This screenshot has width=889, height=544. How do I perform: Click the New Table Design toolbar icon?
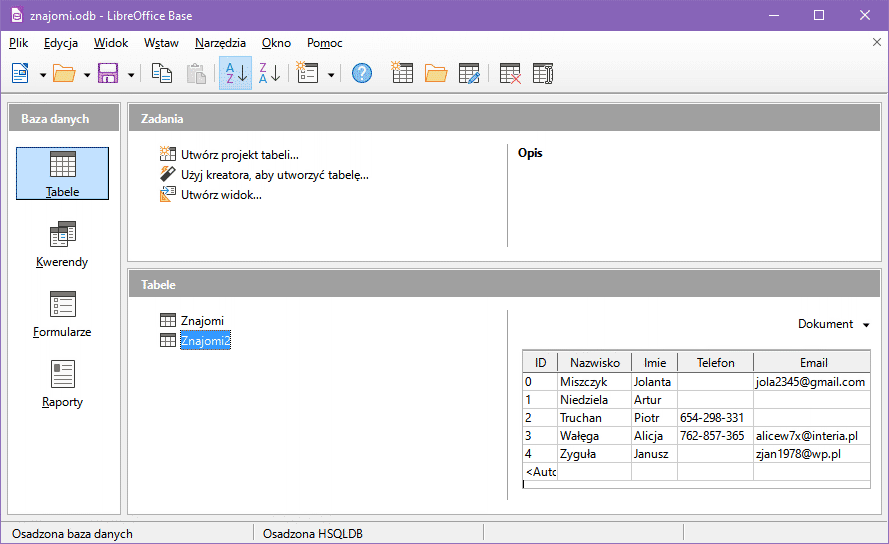[402, 73]
